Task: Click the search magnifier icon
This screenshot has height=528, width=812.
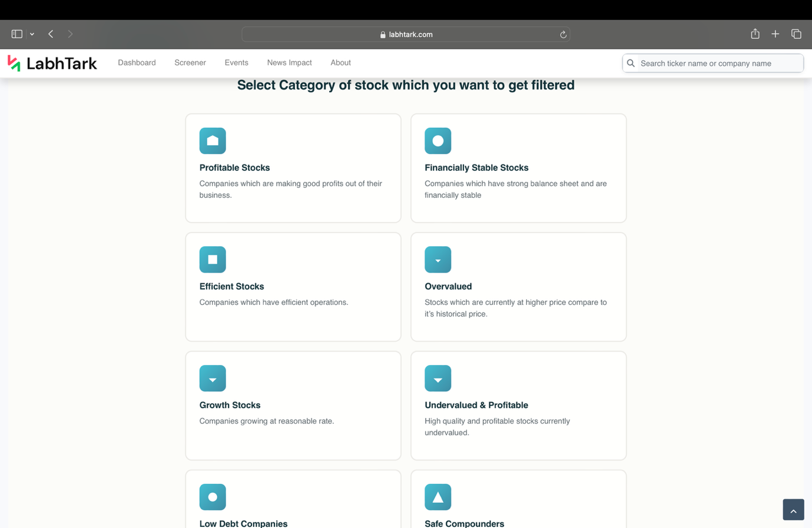Action: 631,63
